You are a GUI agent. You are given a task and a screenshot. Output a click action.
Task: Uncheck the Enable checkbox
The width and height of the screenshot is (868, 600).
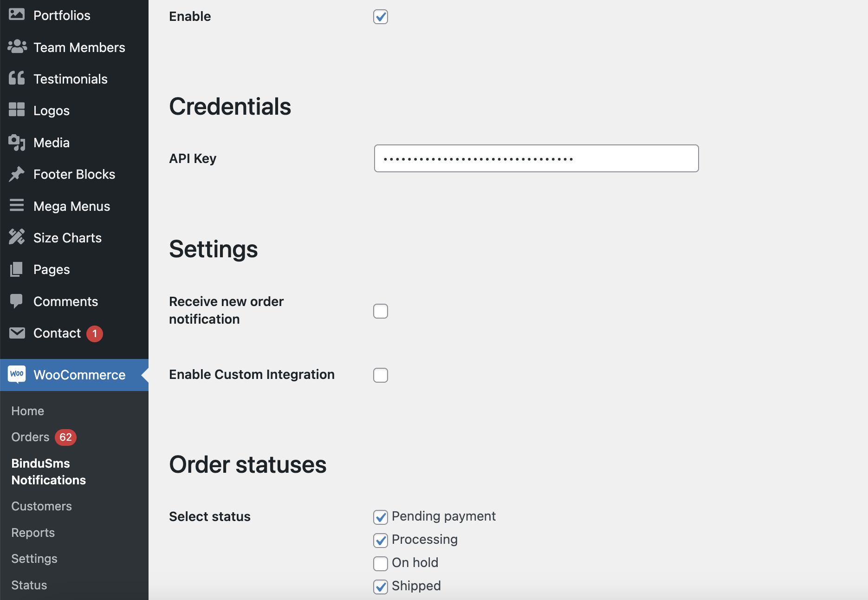[381, 17]
